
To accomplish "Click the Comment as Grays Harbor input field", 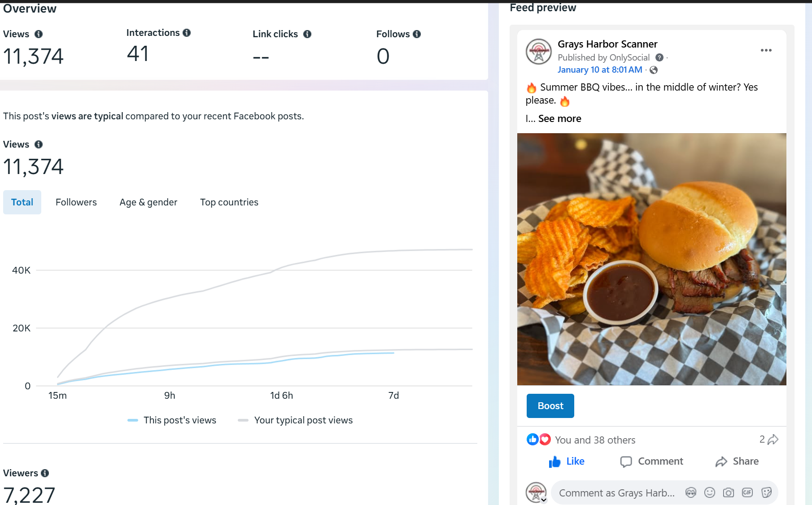I will [617, 493].
